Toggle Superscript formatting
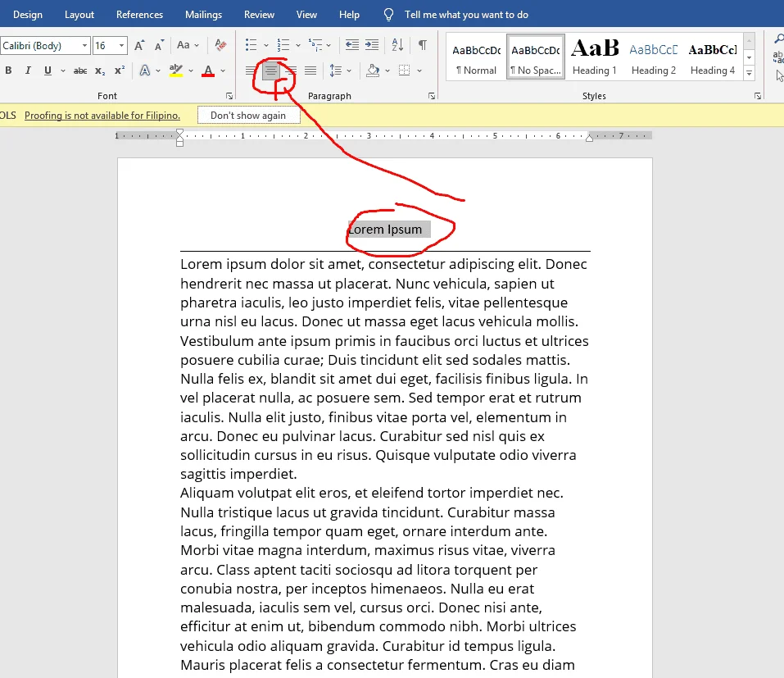The height and width of the screenshot is (678, 784). point(120,71)
